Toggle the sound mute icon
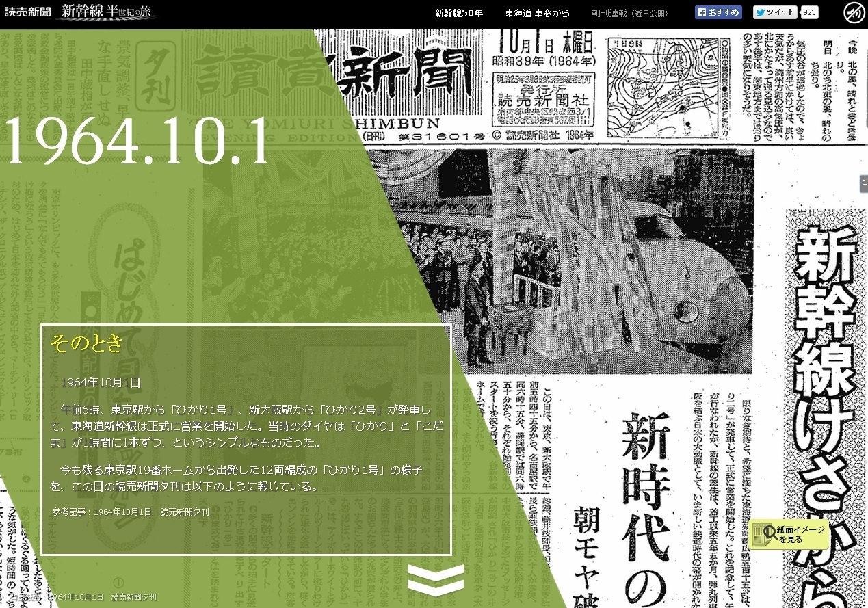This screenshot has width=868, height=608. (x=852, y=12)
